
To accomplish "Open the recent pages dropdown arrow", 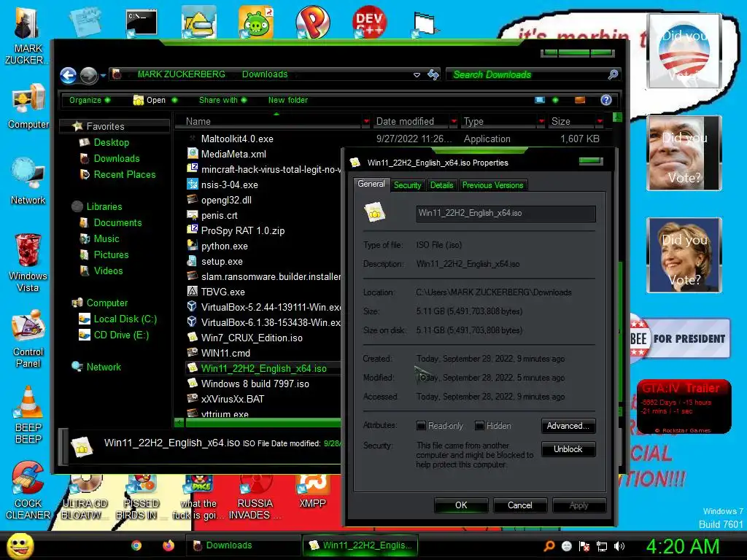I will (x=103, y=76).
